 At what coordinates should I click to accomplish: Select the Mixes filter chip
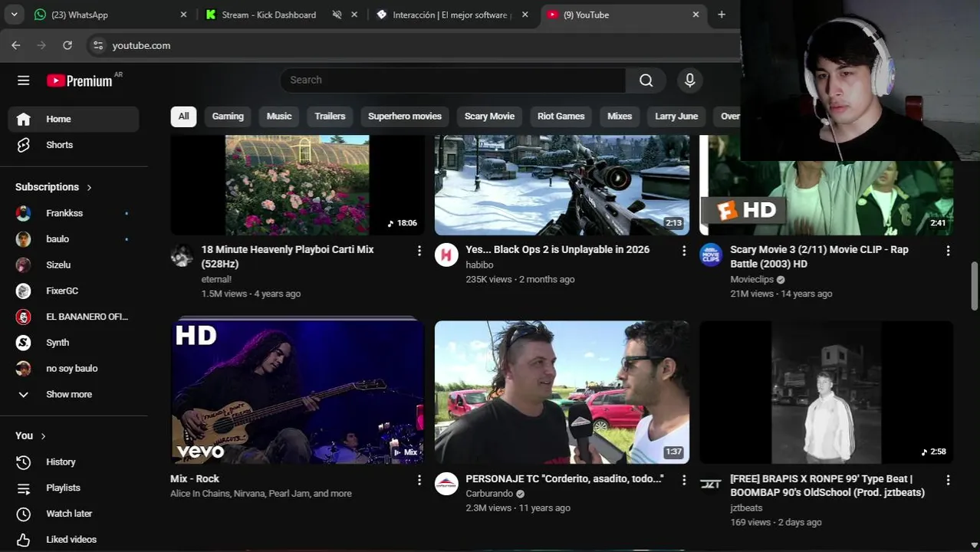point(620,117)
